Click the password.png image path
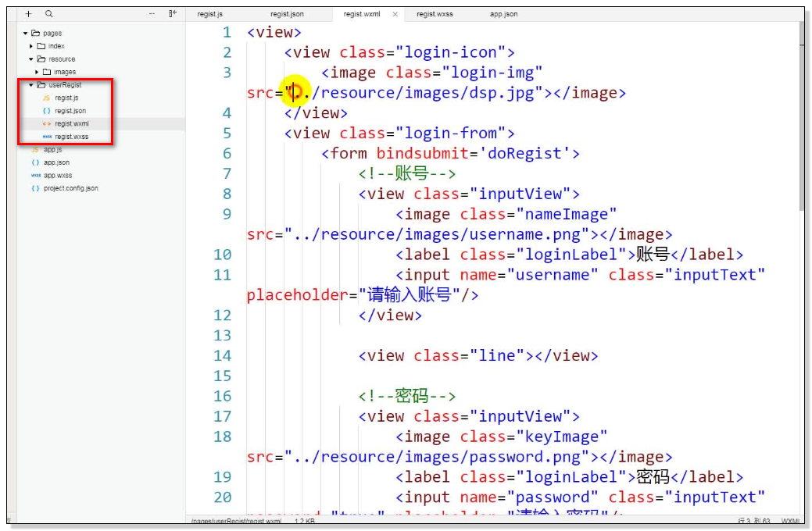Viewport: 812px width, 531px height. (x=437, y=458)
